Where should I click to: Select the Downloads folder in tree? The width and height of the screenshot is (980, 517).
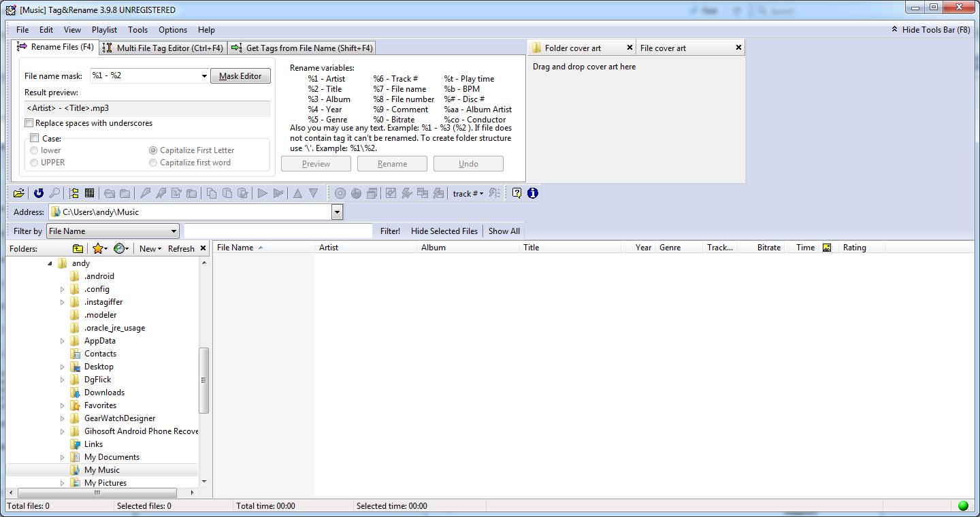click(104, 393)
